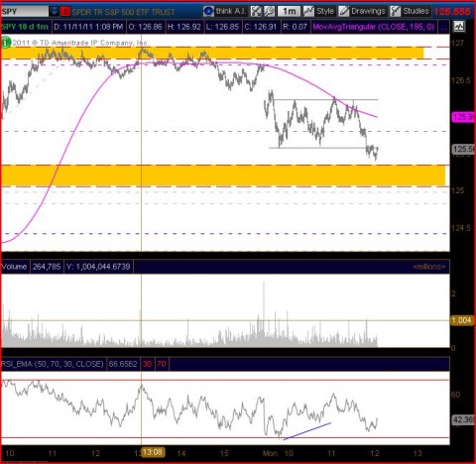Click the RSI oversold value 30
The width and height of the screenshot is (476, 464).
147,364
